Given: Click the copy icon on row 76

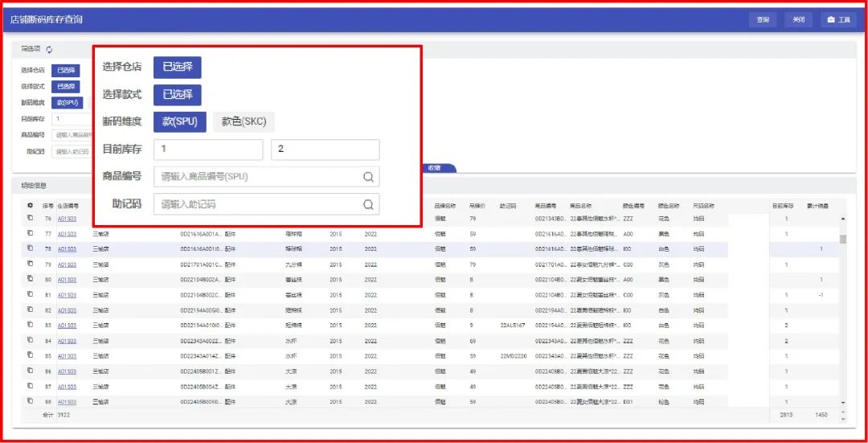Looking at the screenshot, I should pos(31,218).
